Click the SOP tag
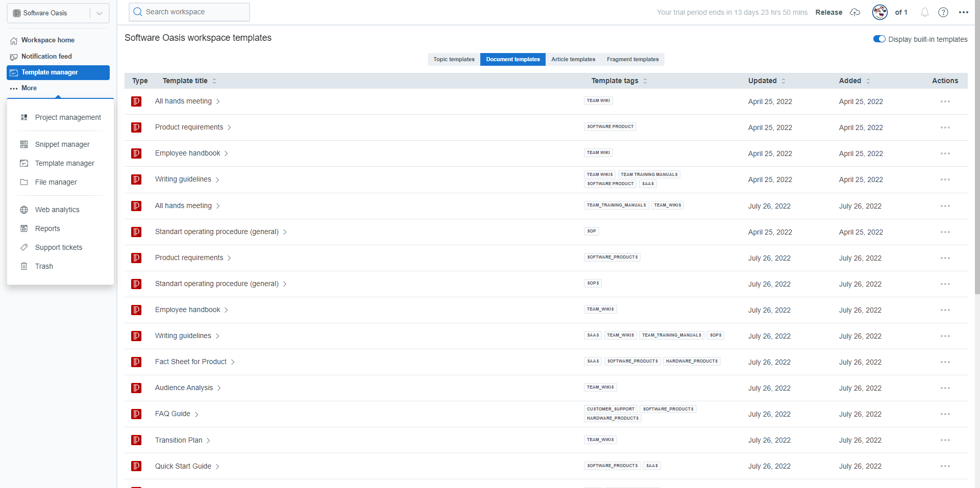The image size is (980, 488). (x=591, y=231)
